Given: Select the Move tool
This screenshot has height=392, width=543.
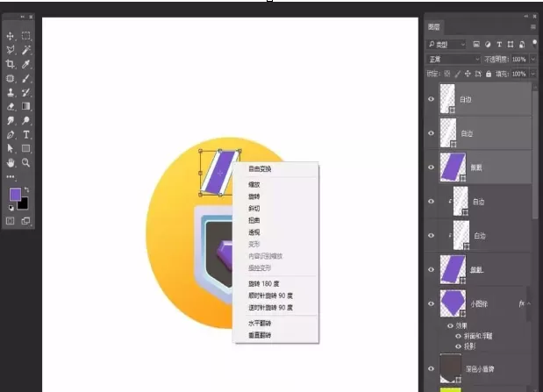Looking at the screenshot, I should click(x=10, y=36).
